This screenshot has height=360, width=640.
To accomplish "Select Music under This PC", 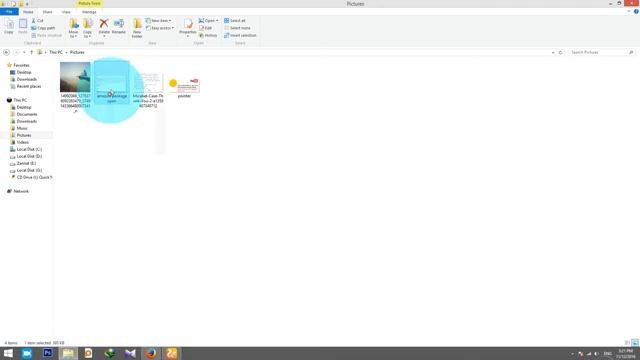I will [22, 128].
